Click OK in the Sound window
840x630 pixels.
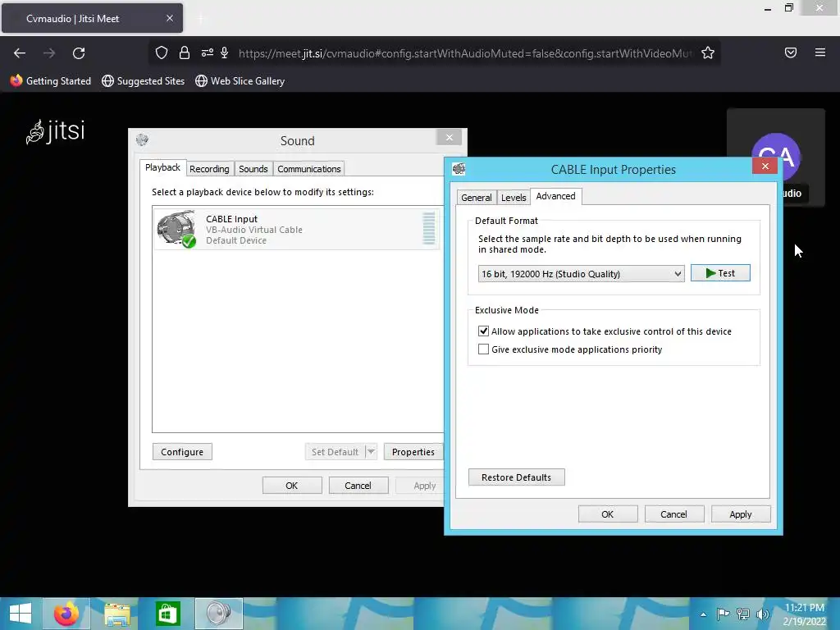tap(291, 486)
